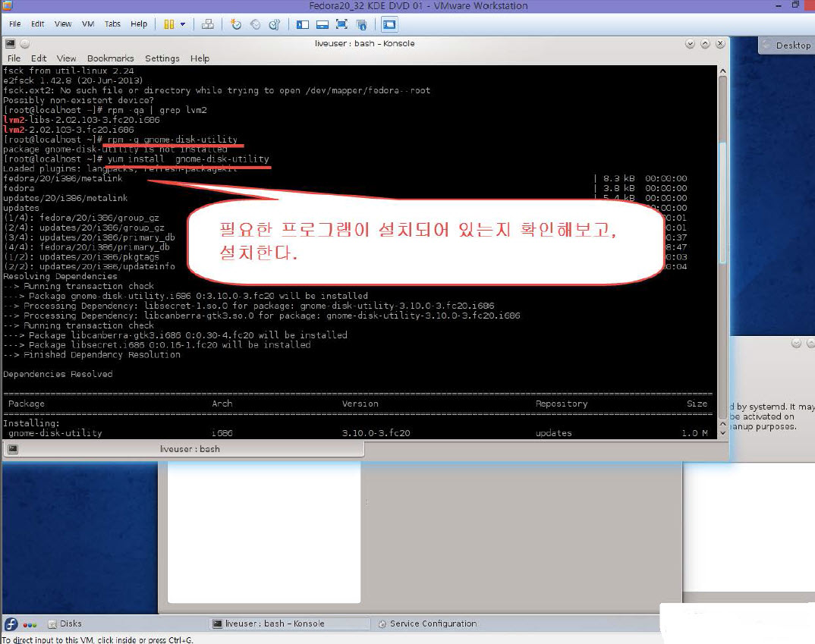
Task: Open VMware Tabs menu
Action: click(x=112, y=24)
